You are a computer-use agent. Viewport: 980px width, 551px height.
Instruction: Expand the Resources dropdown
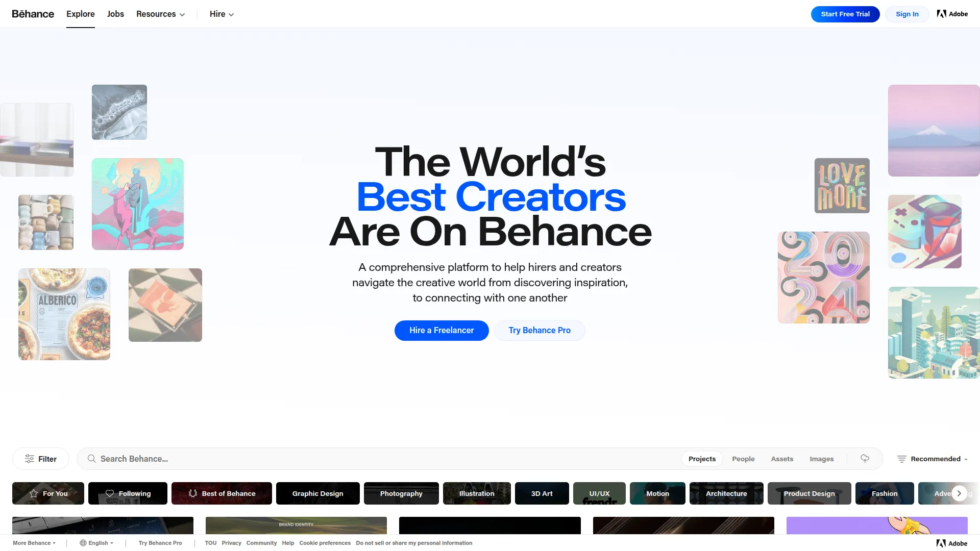[x=160, y=14]
